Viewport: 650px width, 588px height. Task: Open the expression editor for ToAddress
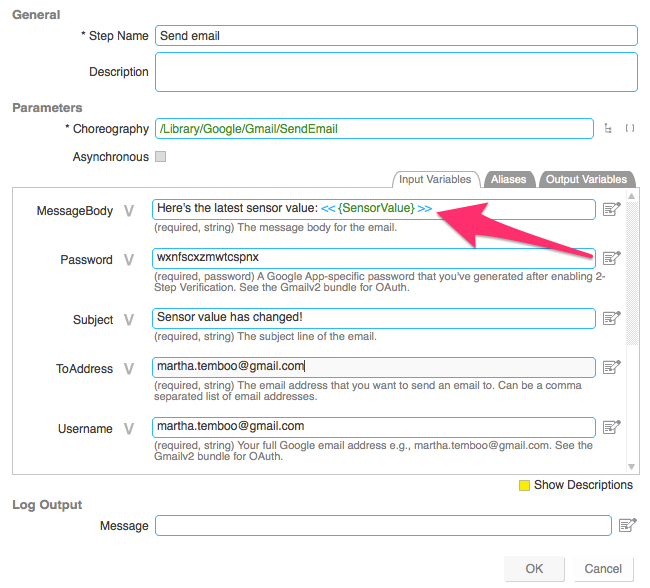[x=612, y=367]
